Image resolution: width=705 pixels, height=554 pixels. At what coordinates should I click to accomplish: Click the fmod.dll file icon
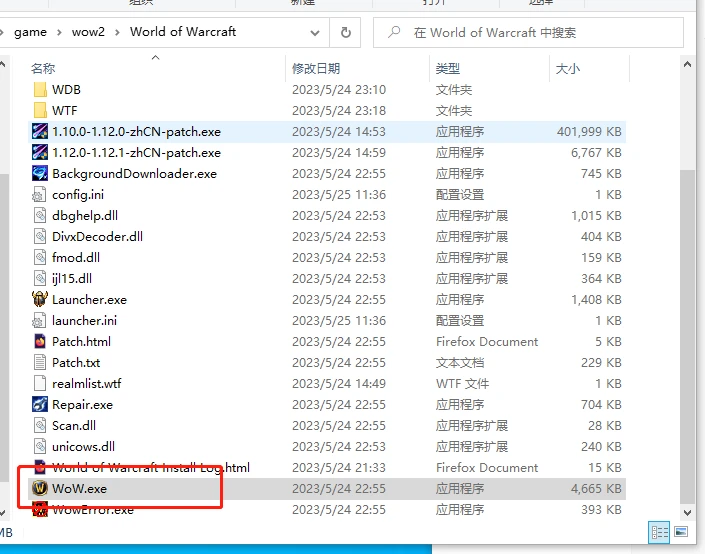tap(40, 258)
